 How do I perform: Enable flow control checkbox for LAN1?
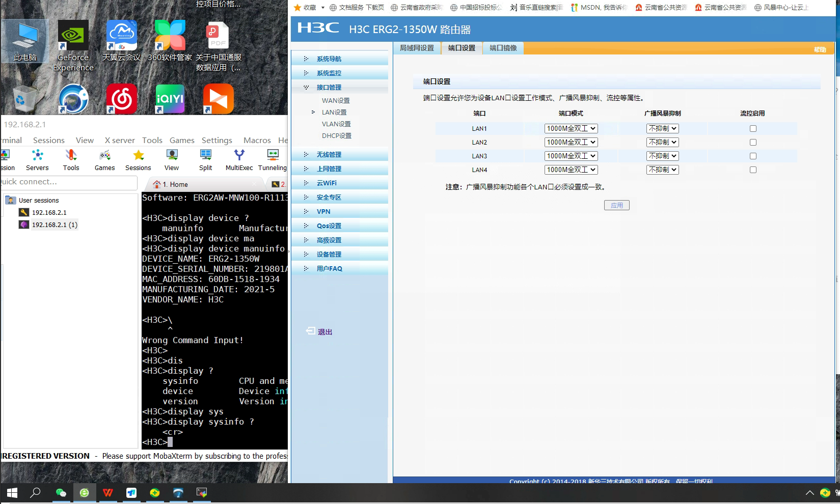pyautogui.click(x=753, y=129)
